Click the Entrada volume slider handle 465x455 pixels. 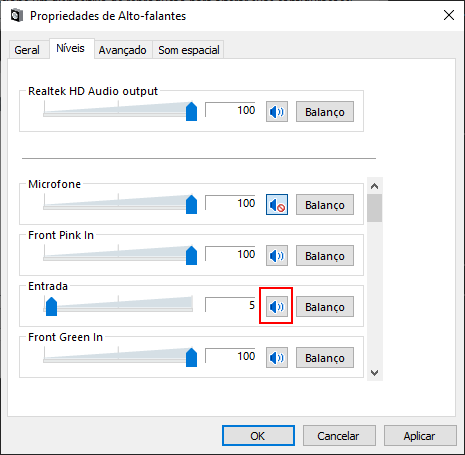(x=51, y=307)
